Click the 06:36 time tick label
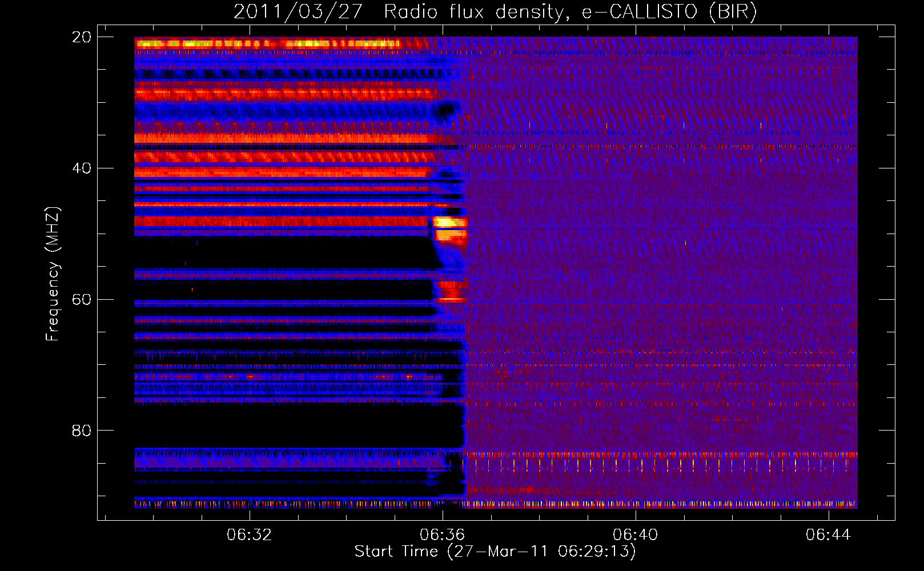The image size is (924, 571). pos(443,534)
